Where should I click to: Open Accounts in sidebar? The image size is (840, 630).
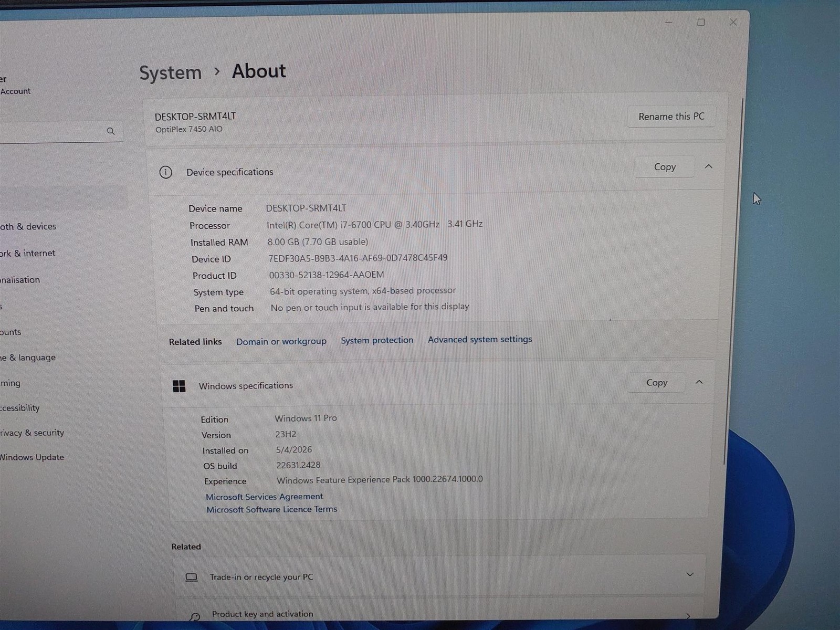[10, 332]
